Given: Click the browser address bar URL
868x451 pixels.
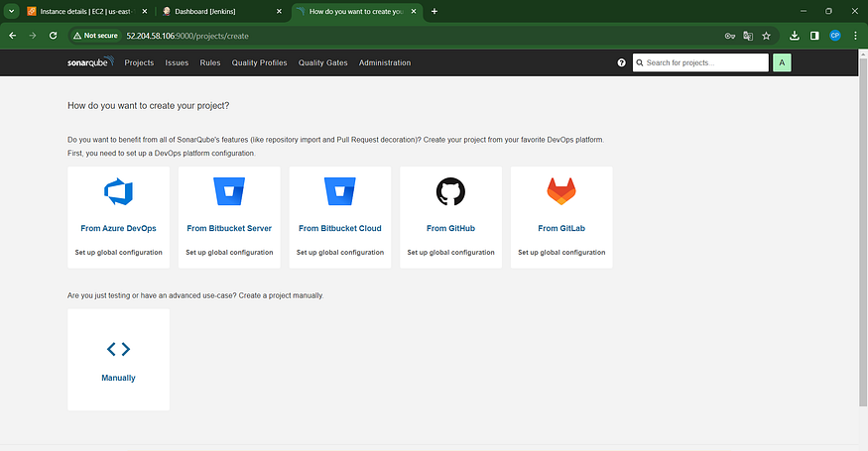Looking at the screenshot, I should [x=187, y=36].
